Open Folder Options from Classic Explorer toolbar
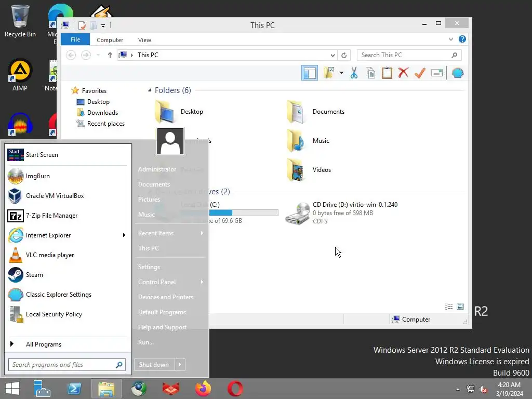This screenshot has height=399, width=532. 329,73
